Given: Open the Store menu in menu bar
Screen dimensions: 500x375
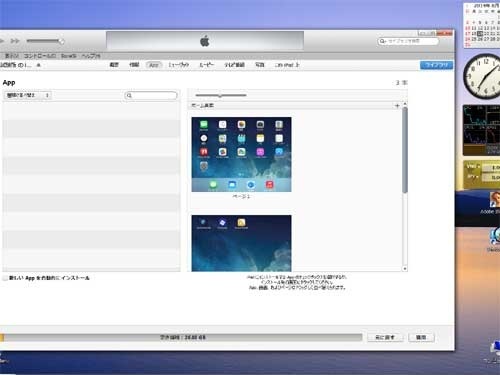Looking at the screenshot, I should 69,56.
